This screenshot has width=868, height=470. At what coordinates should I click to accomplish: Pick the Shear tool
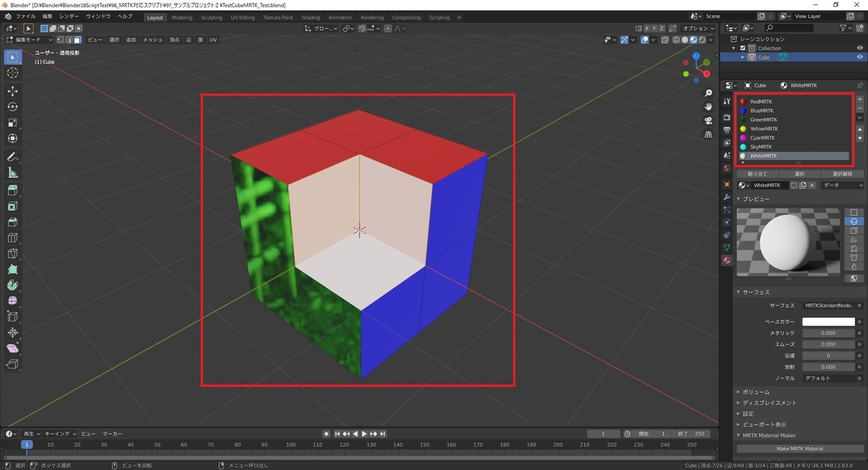(12, 349)
